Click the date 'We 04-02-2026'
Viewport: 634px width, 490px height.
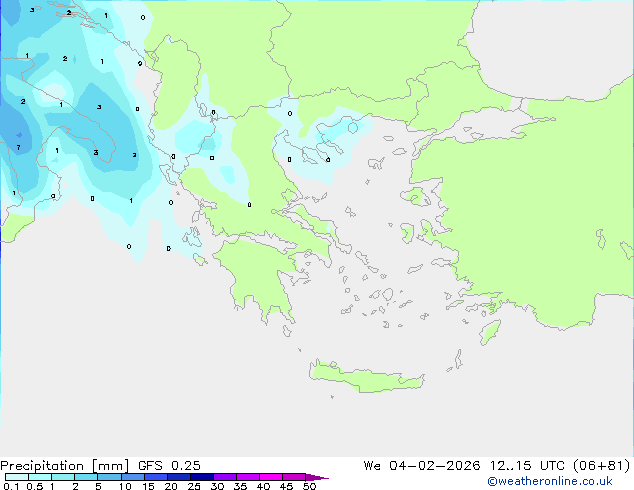coord(422,466)
